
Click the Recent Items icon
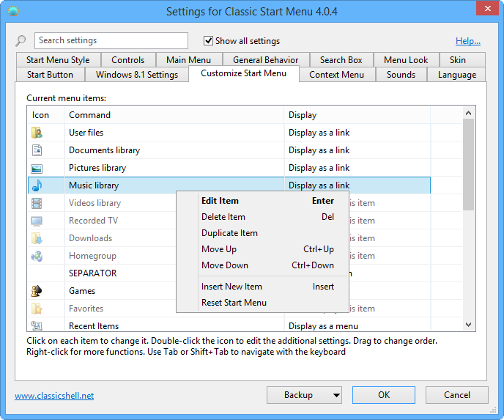(x=37, y=325)
